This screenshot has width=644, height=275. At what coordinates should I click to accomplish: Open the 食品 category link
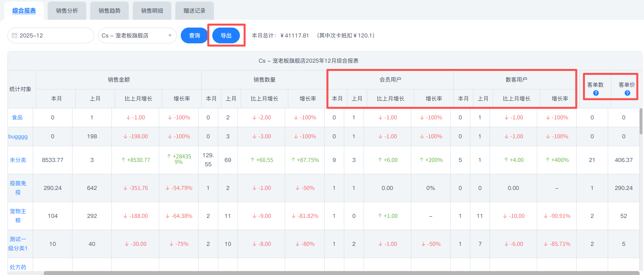point(17,117)
